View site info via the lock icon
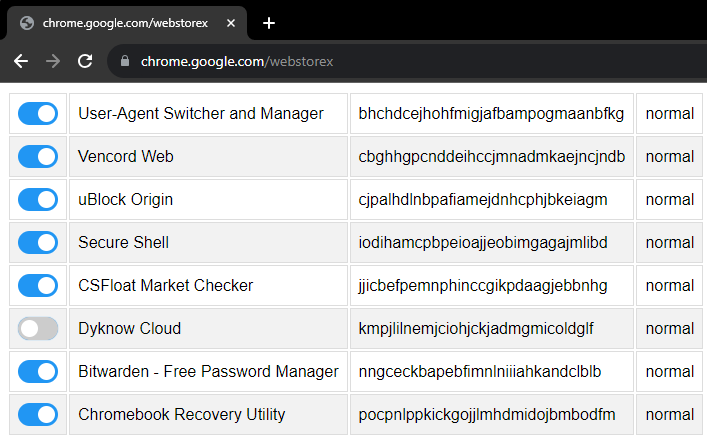This screenshot has height=441, width=707. pyautogui.click(x=125, y=61)
